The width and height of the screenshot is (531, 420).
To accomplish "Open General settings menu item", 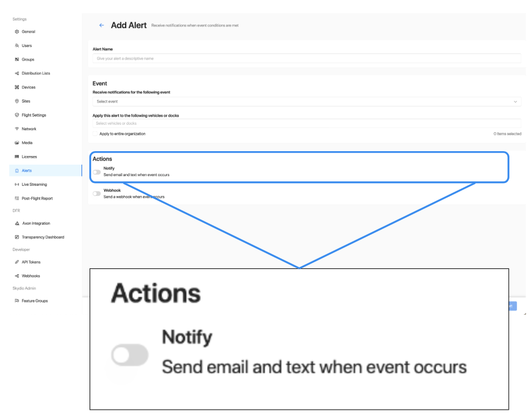I will pos(29,31).
